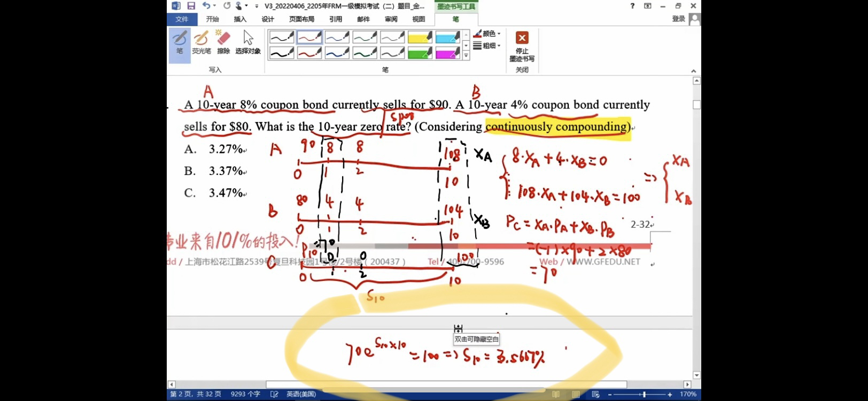Pick the thin blue pen style

click(x=337, y=37)
